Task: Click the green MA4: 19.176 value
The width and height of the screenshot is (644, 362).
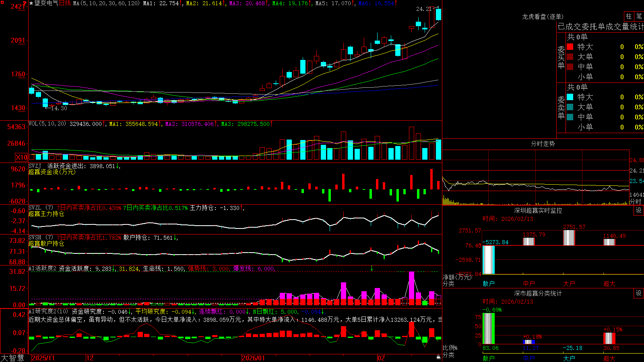Action: 290,3
